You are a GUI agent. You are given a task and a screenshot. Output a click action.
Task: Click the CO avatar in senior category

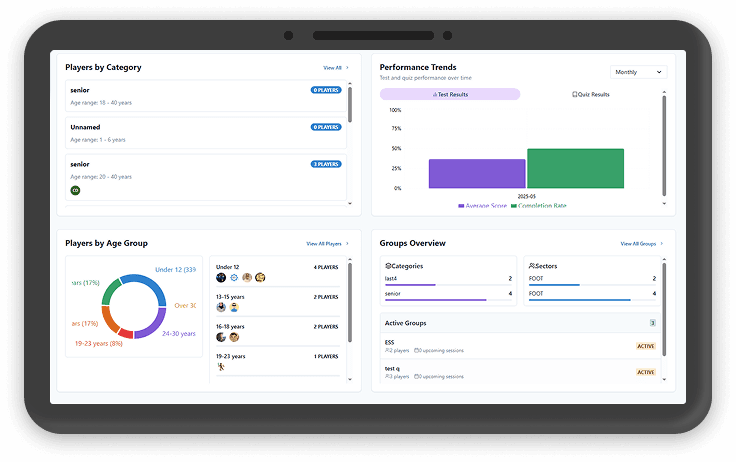tap(75, 191)
